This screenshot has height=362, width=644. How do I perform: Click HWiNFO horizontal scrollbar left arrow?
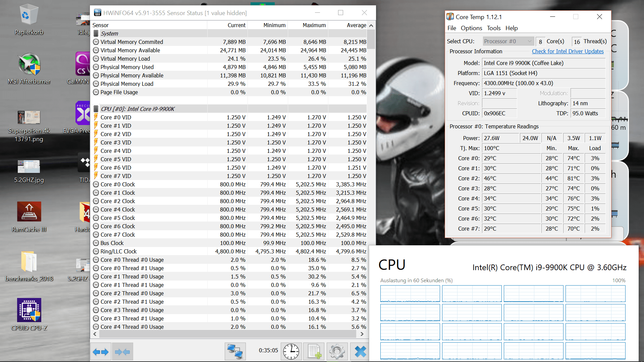pos(95,334)
